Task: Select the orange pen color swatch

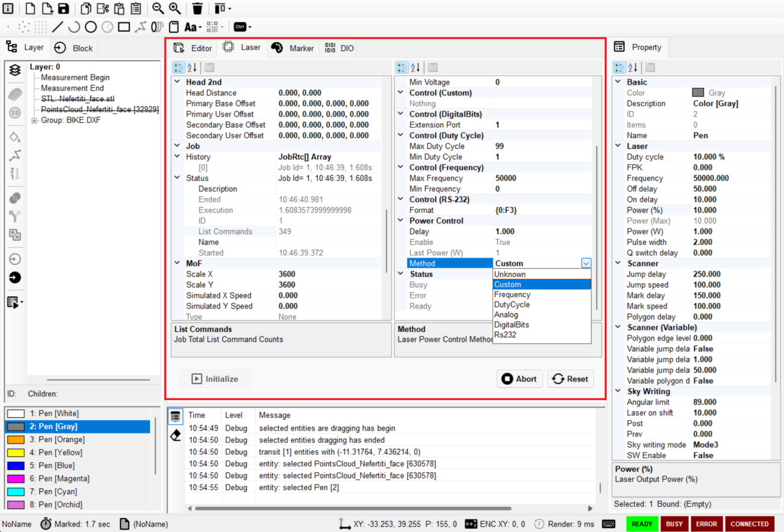Action: [x=16, y=439]
